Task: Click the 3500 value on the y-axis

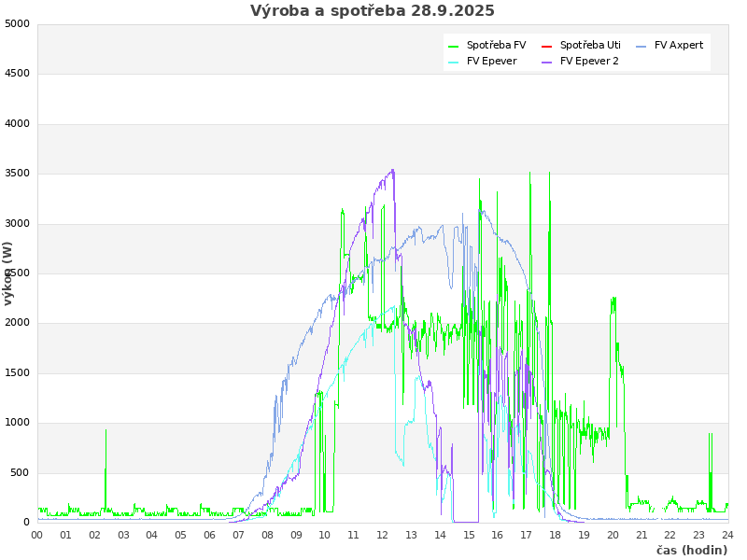Action: coord(17,174)
